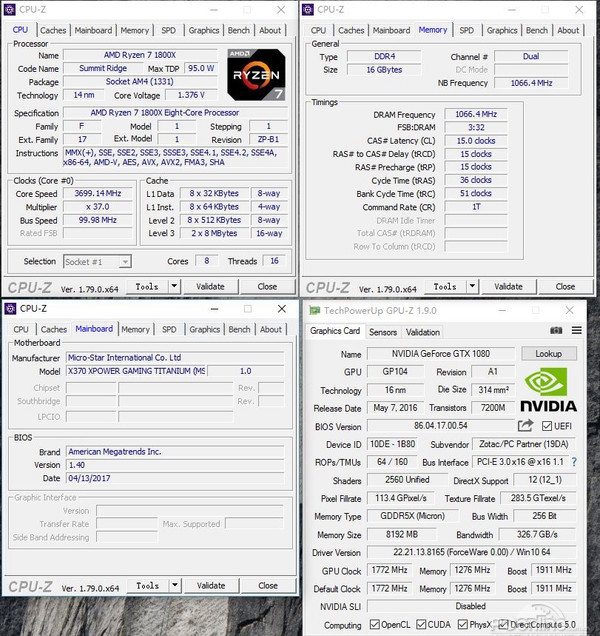The height and width of the screenshot is (636, 600).
Task: Open the Mainboard tab in the CPU window
Action: pos(93,30)
